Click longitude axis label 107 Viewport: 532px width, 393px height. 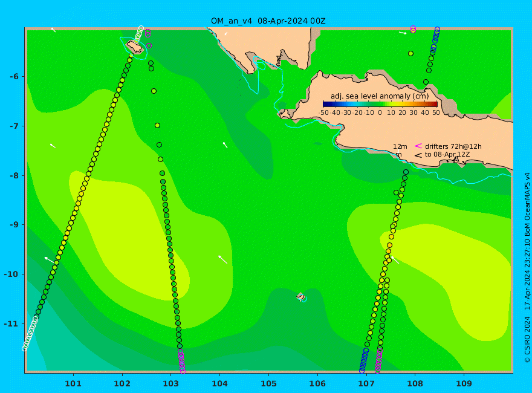[366, 383]
